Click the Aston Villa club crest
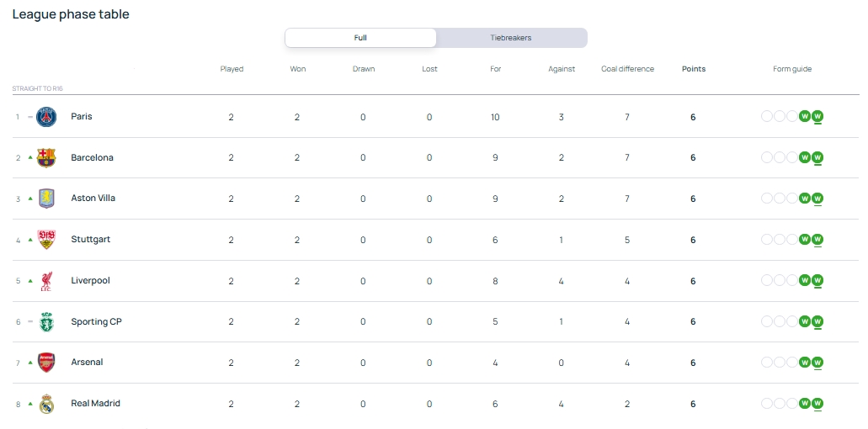The width and height of the screenshot is (868, 429). [x=46, y=199]
